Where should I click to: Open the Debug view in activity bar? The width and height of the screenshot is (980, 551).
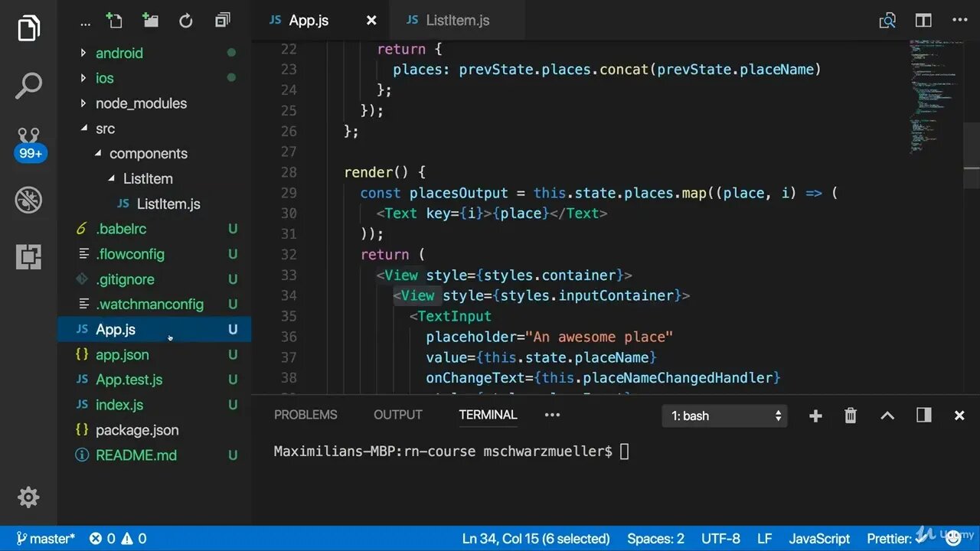tap(28, 201)
